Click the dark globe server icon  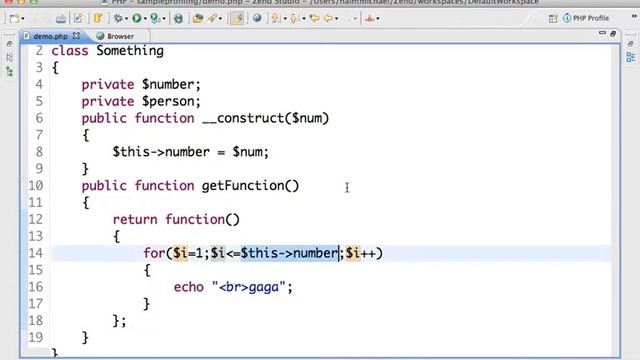178,18
